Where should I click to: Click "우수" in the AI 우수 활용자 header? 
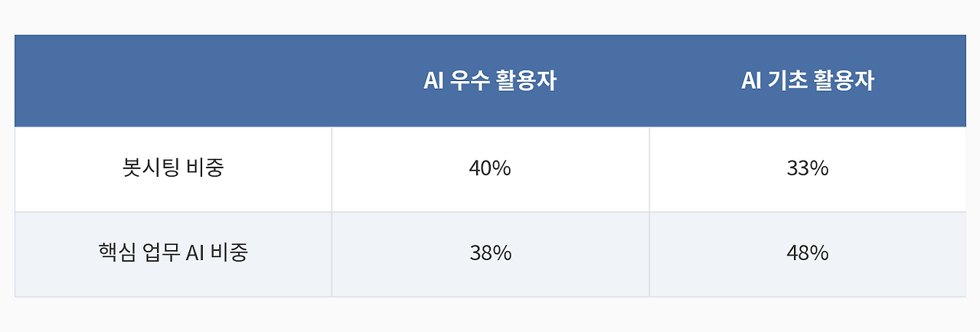465,81
